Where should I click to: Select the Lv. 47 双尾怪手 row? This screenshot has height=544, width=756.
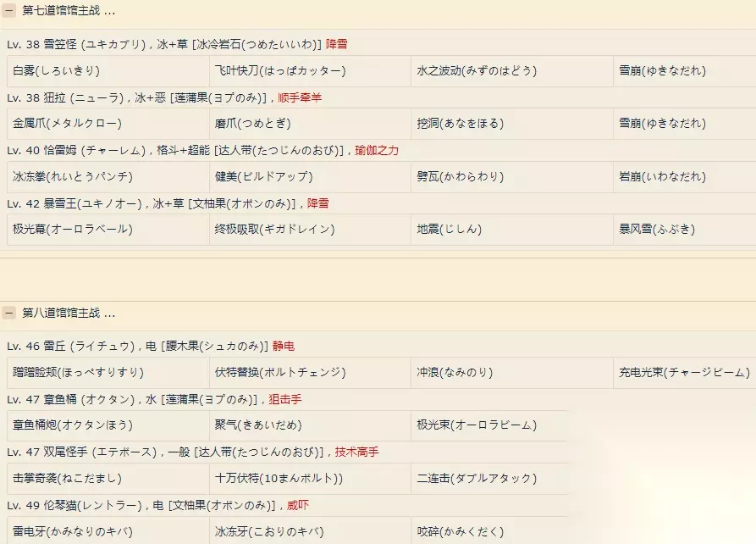[193, 452]
